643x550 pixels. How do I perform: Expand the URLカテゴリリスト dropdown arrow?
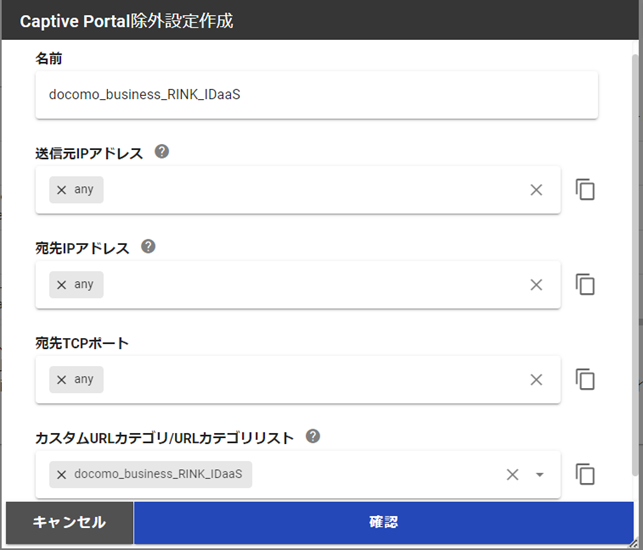540,475
